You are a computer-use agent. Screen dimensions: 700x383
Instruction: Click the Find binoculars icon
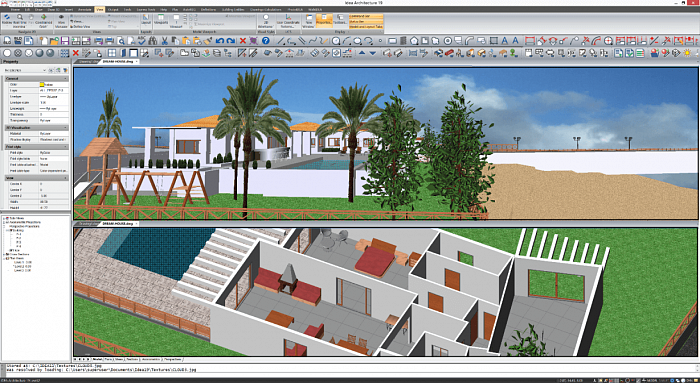pos(153,41)
